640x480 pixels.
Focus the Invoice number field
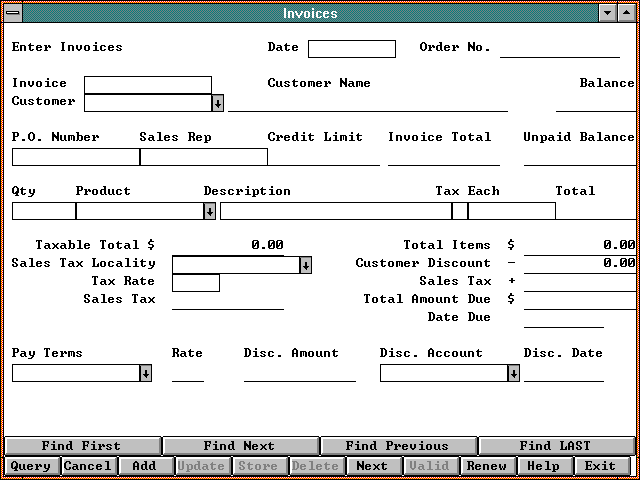[x=148, y=84]
